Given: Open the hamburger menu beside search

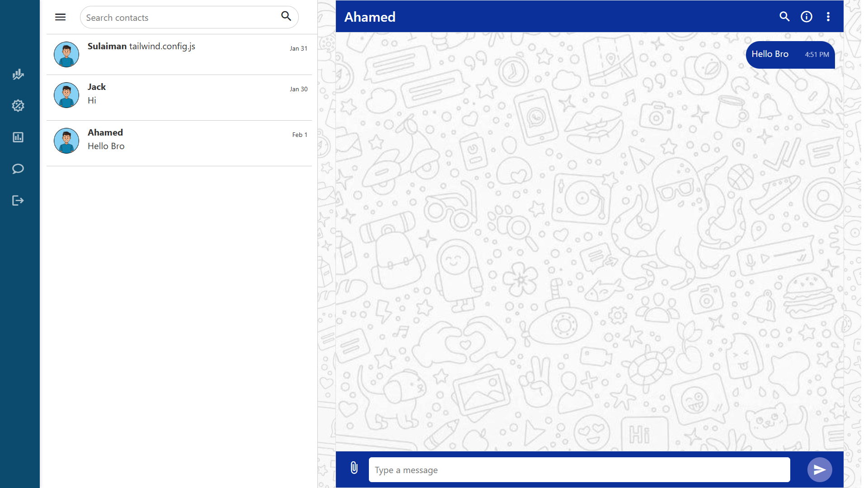Looking at the screenshot, I should click(x=60, y=17).
